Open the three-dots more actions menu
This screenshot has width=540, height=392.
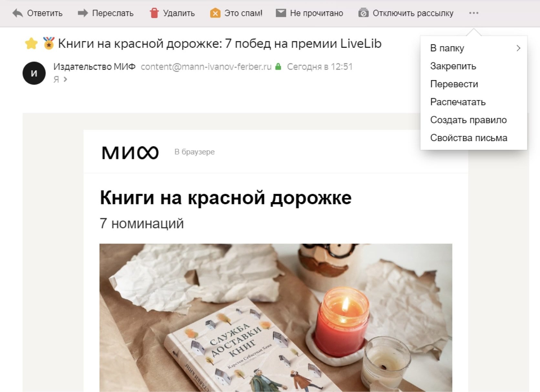pyautogui.click(x=473, y=13)
